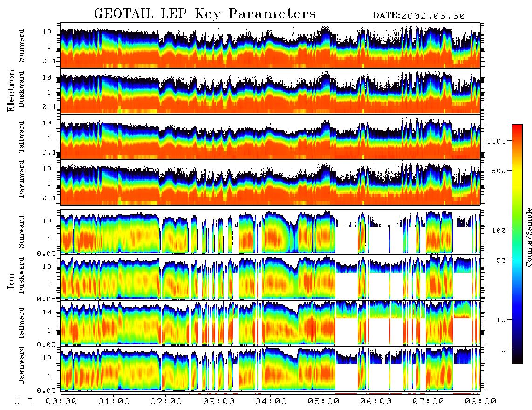Click the 00:00 time tick label
This screenshot has height=410, width=532.
pos(61,402)
